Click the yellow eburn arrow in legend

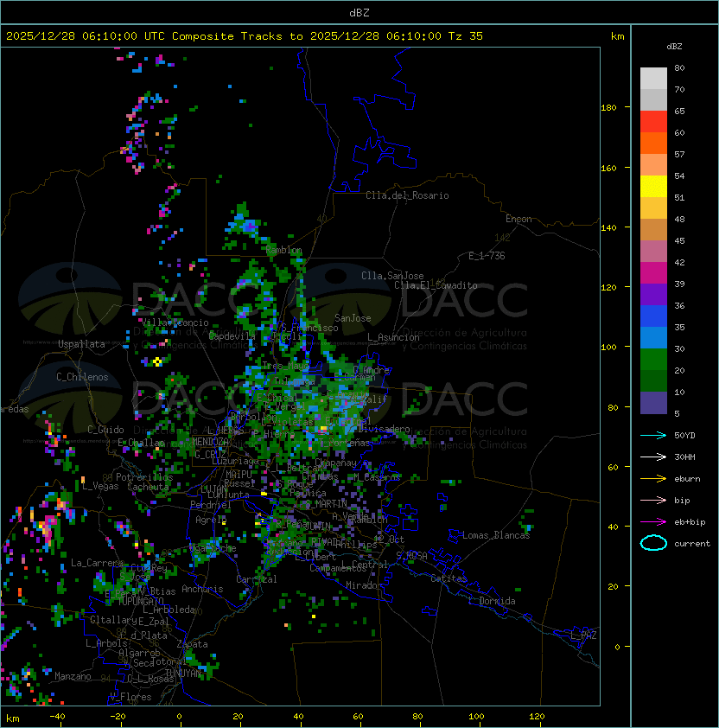point(653,479)
